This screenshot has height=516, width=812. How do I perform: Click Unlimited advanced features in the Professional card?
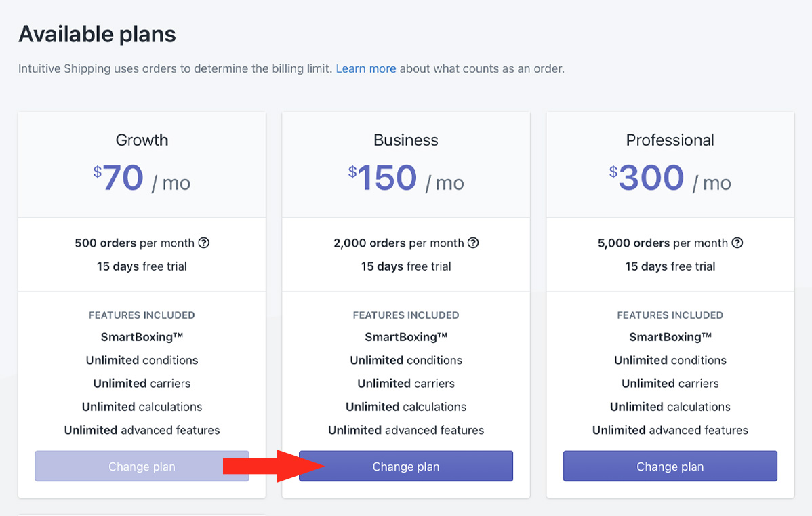[670, 430]
